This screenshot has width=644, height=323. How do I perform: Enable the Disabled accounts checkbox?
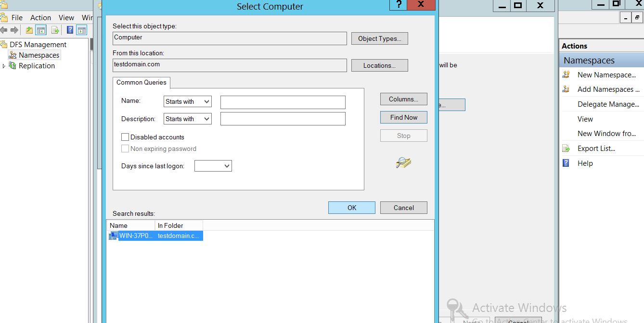click(x=125, y=137)
